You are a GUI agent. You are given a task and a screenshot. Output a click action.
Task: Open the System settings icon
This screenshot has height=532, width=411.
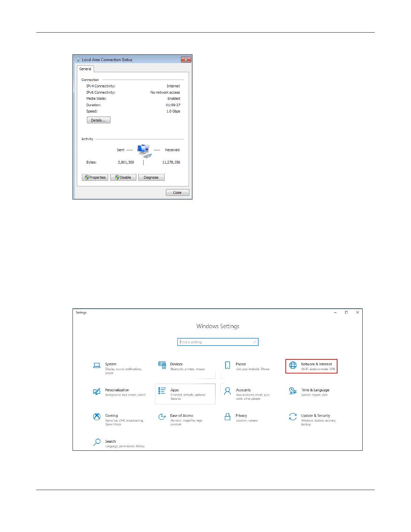pos(97,365)
